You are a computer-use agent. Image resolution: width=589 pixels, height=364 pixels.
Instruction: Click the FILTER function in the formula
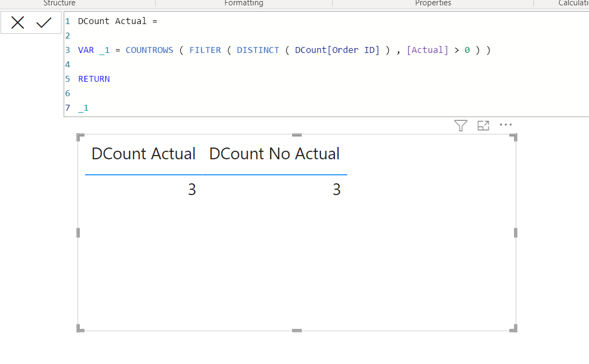(205, 50)
